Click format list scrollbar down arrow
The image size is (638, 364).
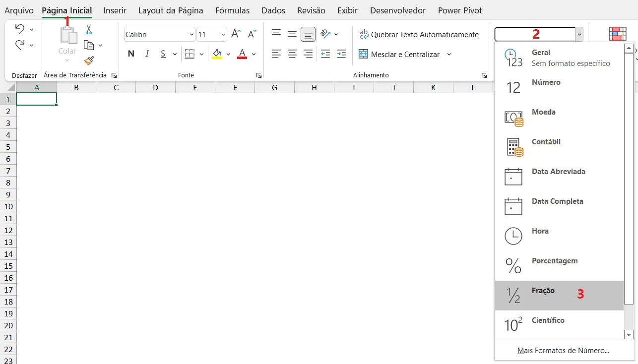629,335
